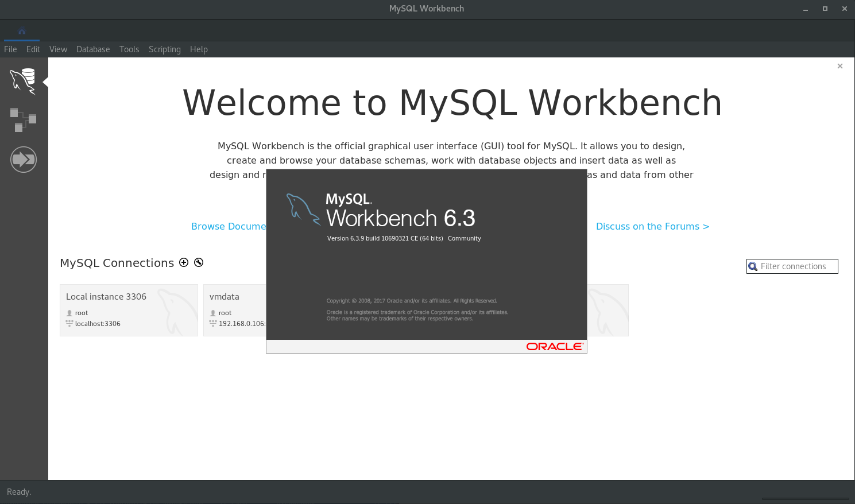Open the File menu
This screenshot has width=855, height=504.
(x=10, y=49)
